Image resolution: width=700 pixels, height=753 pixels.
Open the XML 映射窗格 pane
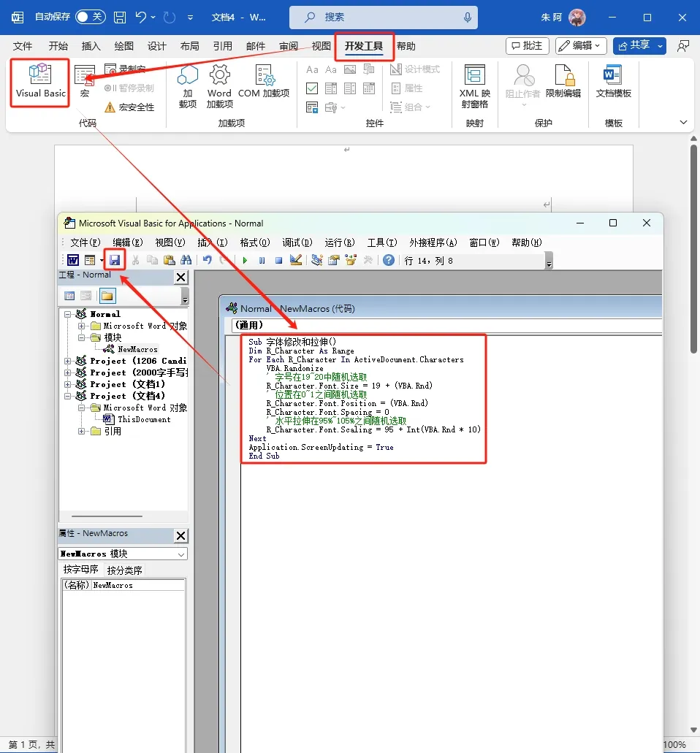coord(475,86)
